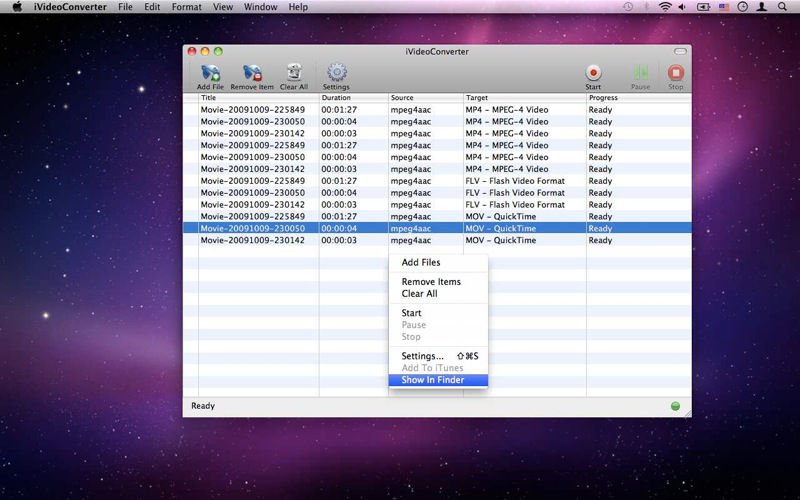
Task: Click the menu bar clock icon
Action: [x=743, y=7]
